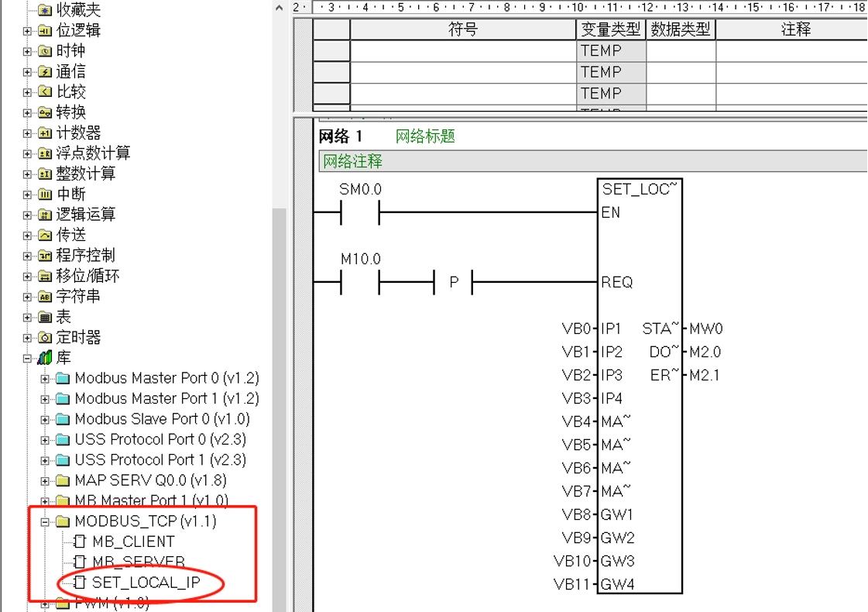
Task: Expand the 浮点数计算 floating-point node
Action: (28, 153)
